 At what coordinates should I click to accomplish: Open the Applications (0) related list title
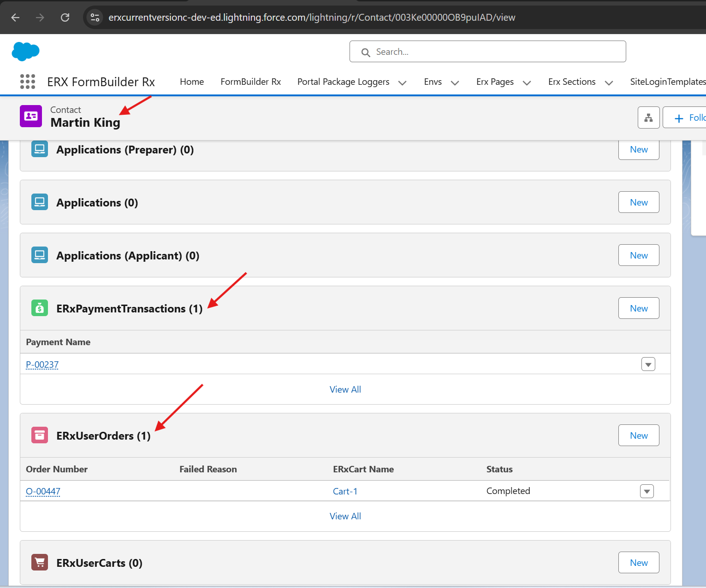pyautogui.click(x=97, y=203)
